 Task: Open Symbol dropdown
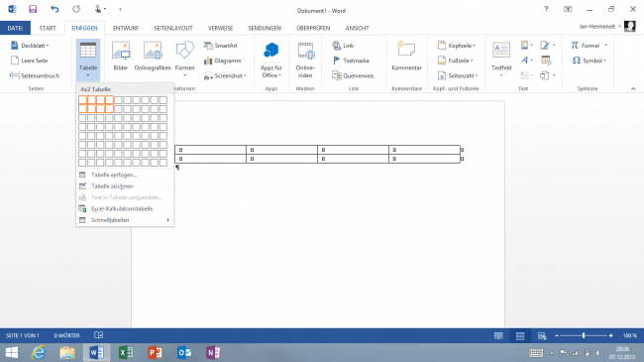coord(590,60)
